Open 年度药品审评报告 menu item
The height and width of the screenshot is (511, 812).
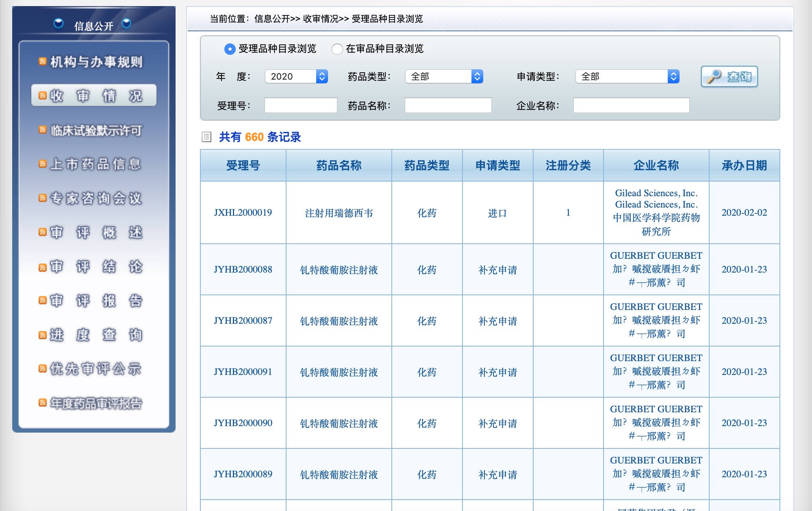(96, 403)
